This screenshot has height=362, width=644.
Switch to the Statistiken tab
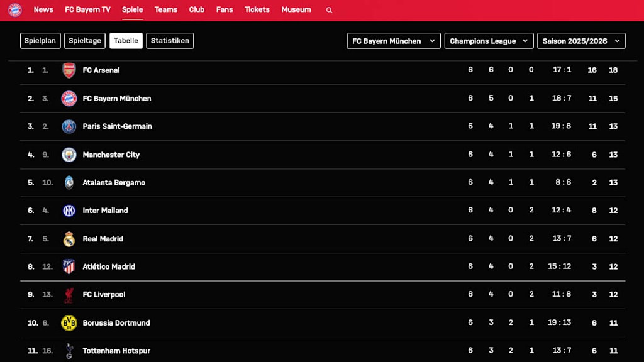coord(170,41)
